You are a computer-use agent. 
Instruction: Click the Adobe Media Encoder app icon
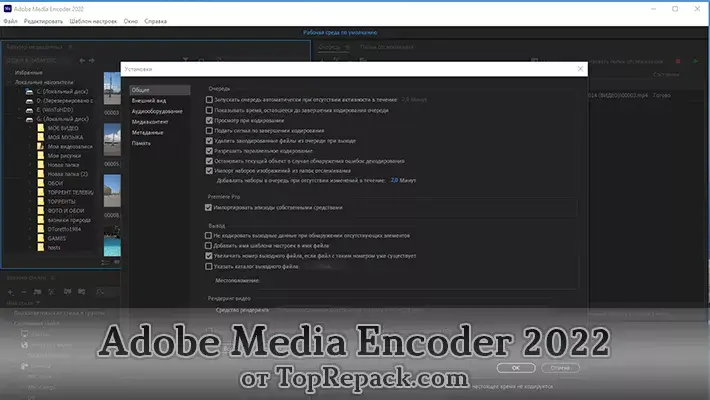click(x=8, y=9)
